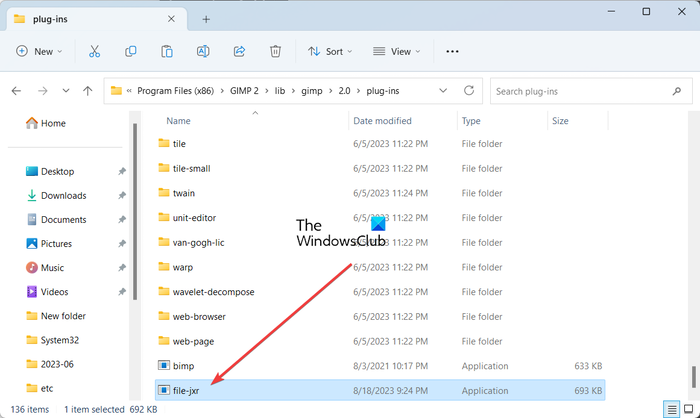Show hidden breadcrumb path chevrons

(129, 91)
